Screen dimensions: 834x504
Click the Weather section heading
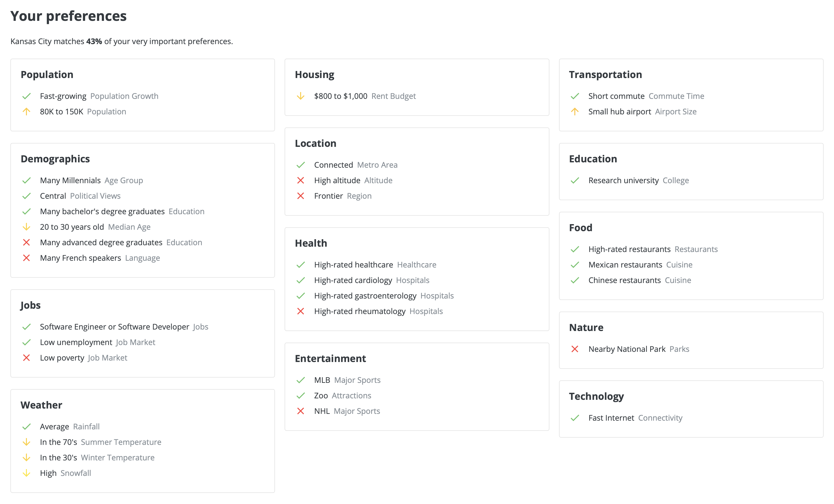pyautogui.click(x=41, y=405)
